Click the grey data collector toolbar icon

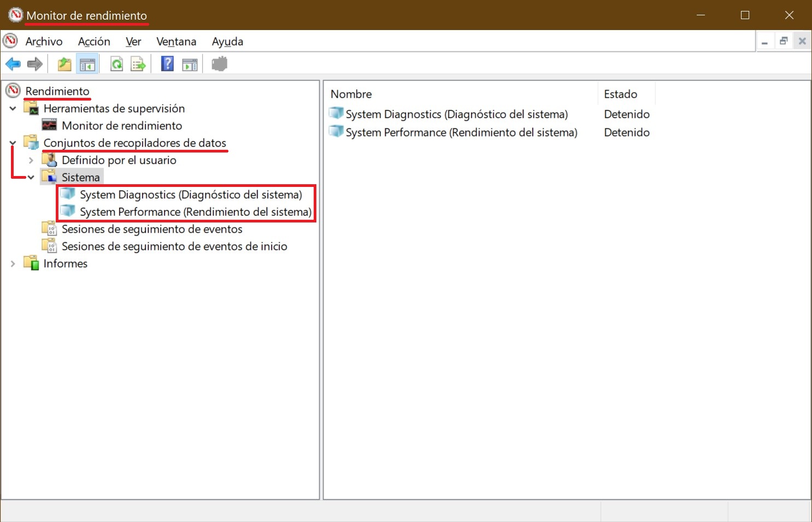point(219,64)
